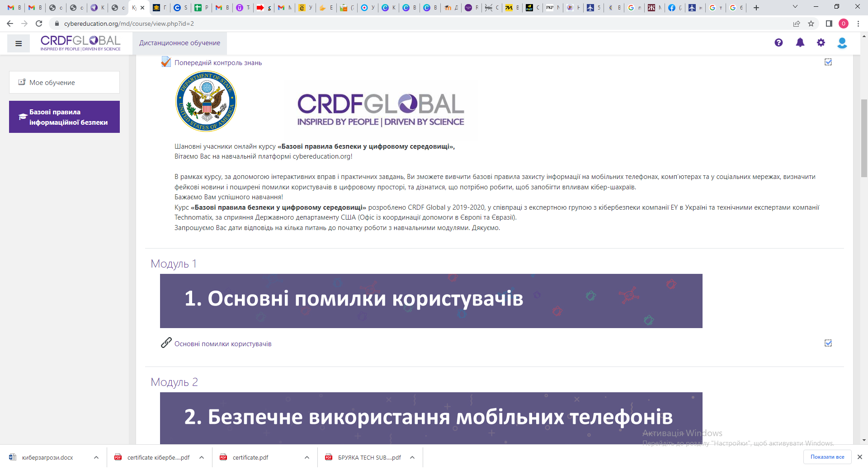Open Основні помилки користувачів link
868x470 pixels.
coord(223,344)
